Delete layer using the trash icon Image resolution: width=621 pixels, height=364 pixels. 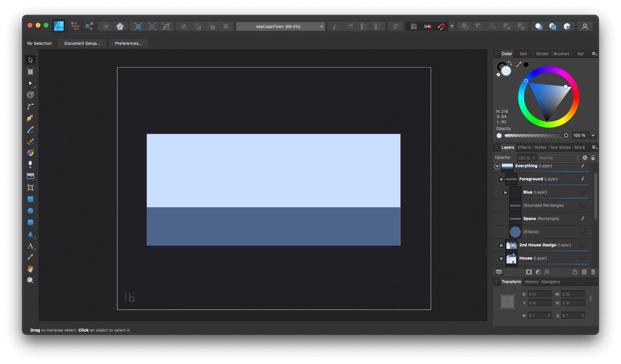point(593,272)
